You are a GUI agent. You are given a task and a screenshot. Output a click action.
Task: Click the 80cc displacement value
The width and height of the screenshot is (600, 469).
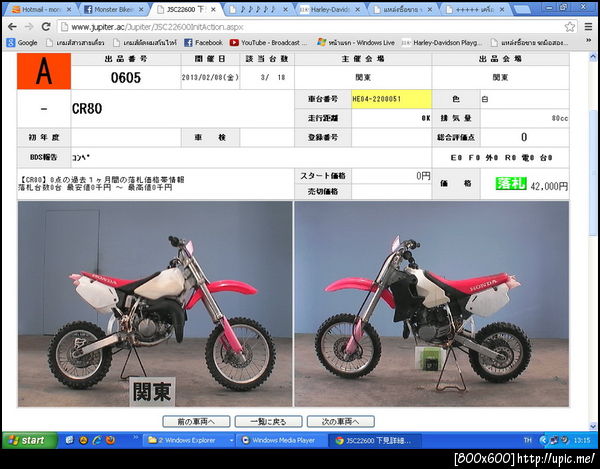[x=560, y=118]
